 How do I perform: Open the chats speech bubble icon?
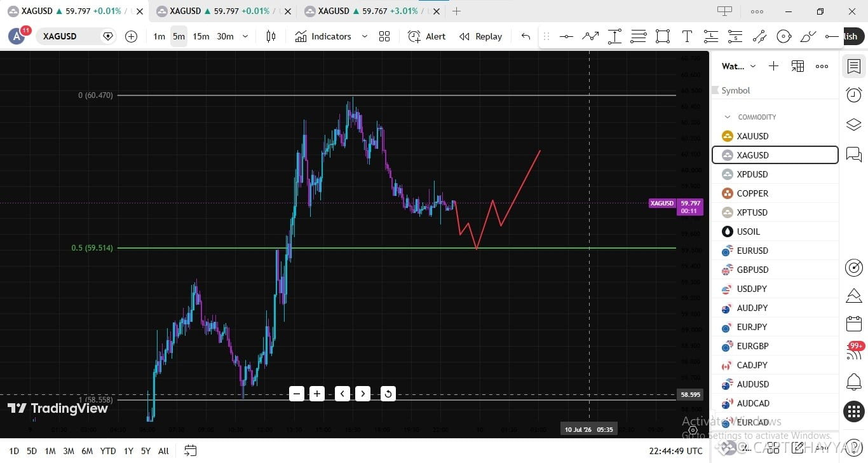point(854,154)
